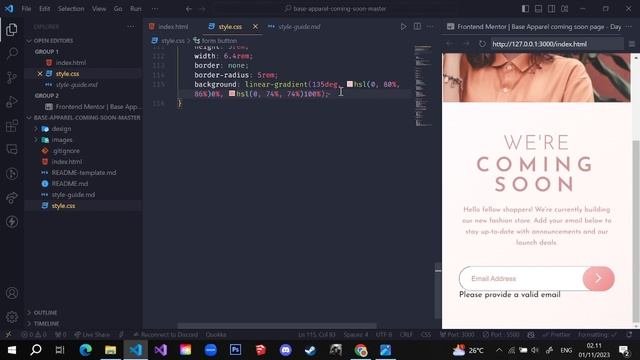Image resolution: width=640 pixels, height=360 pixels.
Task: Reload the browser preview page
Action: click(482, 44)
